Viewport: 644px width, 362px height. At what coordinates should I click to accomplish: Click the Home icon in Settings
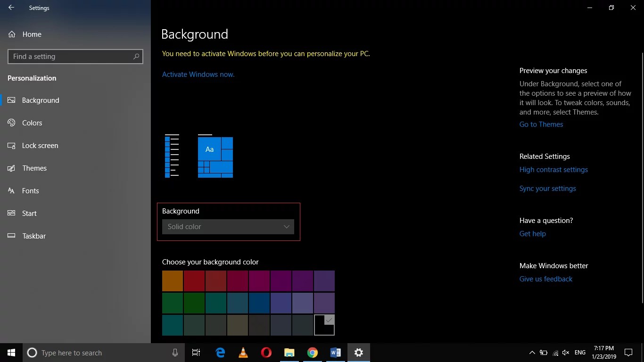click(x=11, y=34)
